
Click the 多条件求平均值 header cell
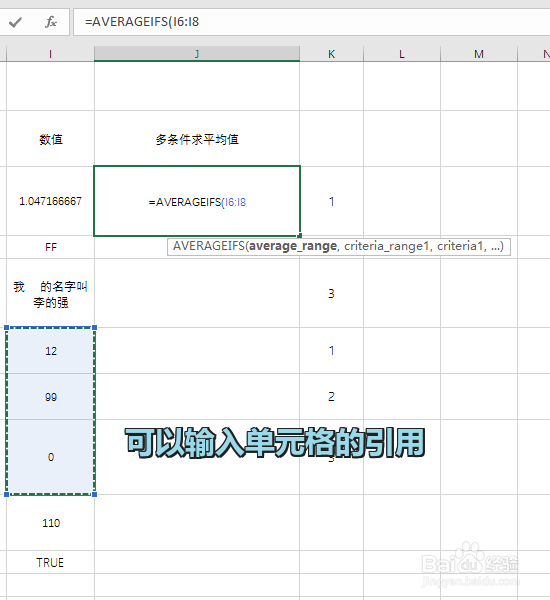(197, 139)
